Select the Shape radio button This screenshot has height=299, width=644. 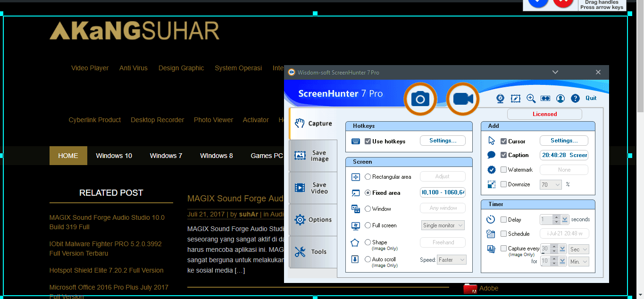click(x=368, y=242)
